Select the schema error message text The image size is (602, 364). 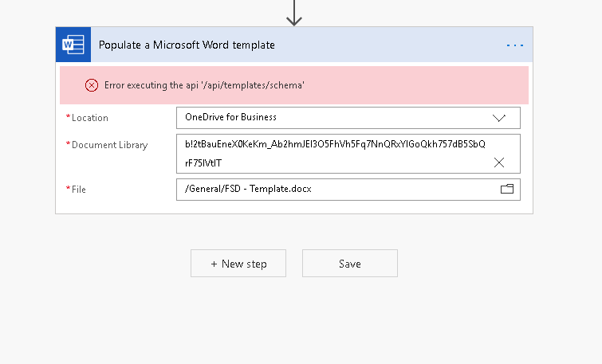tap(204, 85)
